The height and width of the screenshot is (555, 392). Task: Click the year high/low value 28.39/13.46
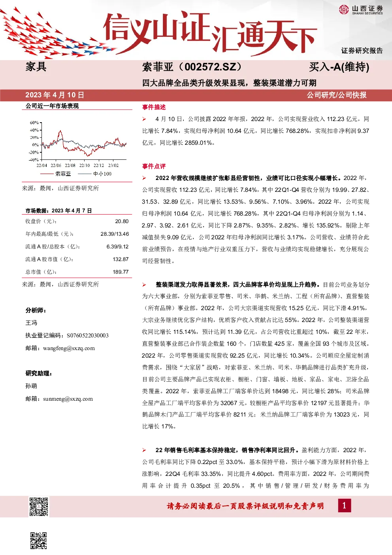pyautogui.click(x=115, y=234)
